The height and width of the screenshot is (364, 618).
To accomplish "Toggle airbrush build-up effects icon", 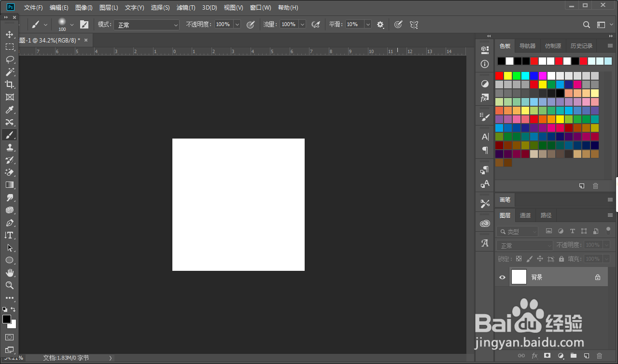I will 316,24.
